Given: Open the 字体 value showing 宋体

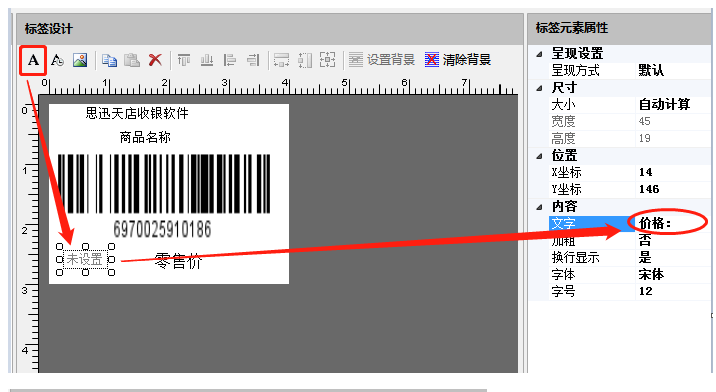Looking at the screenshot, I should click(x=673, y=275).
